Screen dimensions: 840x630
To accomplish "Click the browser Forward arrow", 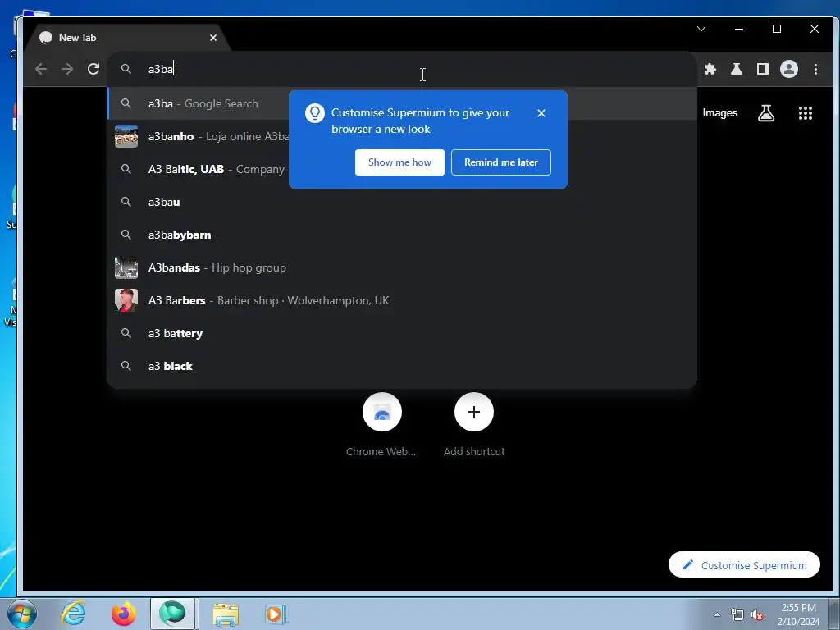I will [67, 69].
